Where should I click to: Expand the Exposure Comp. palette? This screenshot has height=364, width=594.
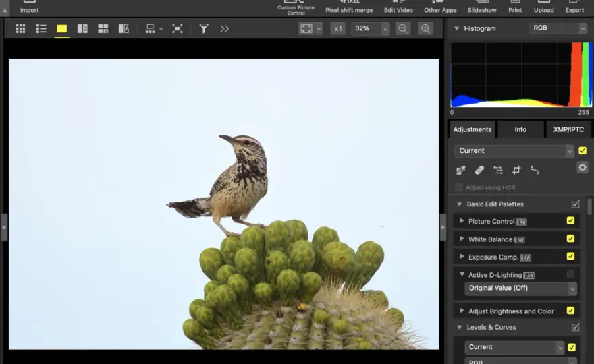462,257
